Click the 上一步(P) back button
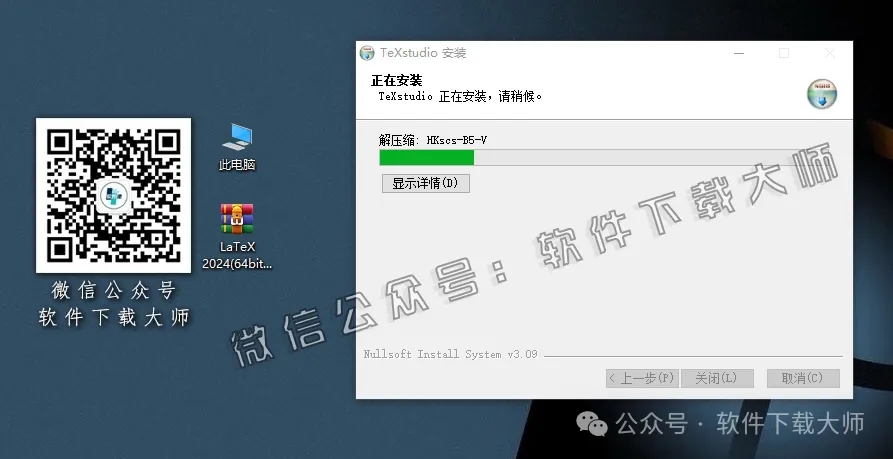 [642, 378]
